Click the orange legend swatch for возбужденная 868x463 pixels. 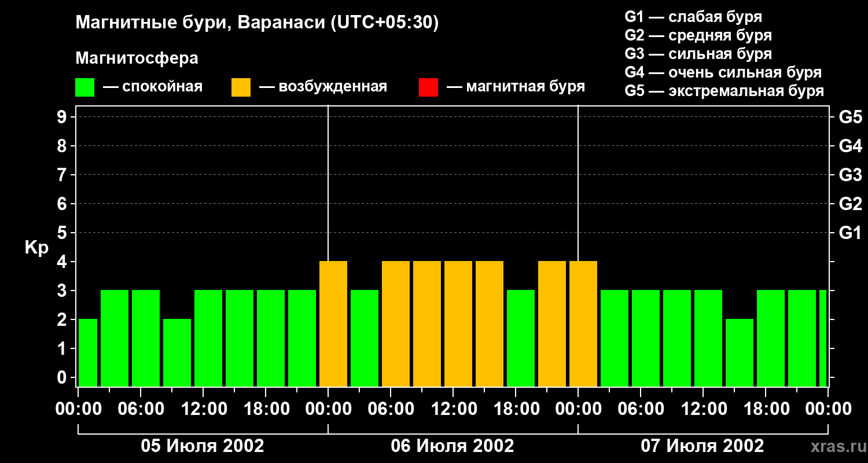241,87
